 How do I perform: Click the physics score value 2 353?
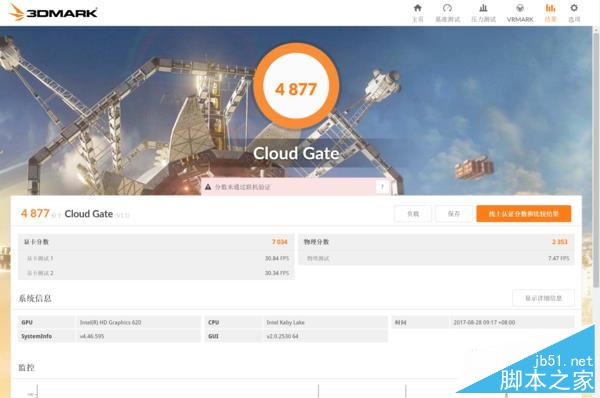[x=560, y=242]
